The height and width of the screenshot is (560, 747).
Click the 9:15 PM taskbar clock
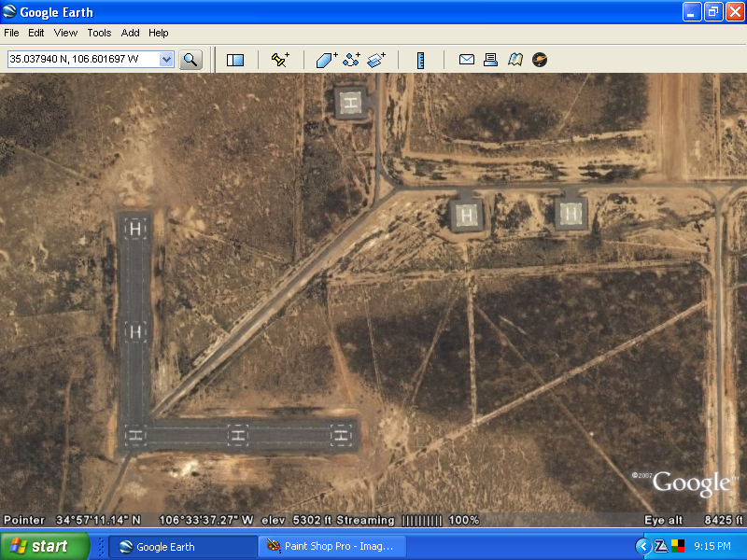point(712,546)
